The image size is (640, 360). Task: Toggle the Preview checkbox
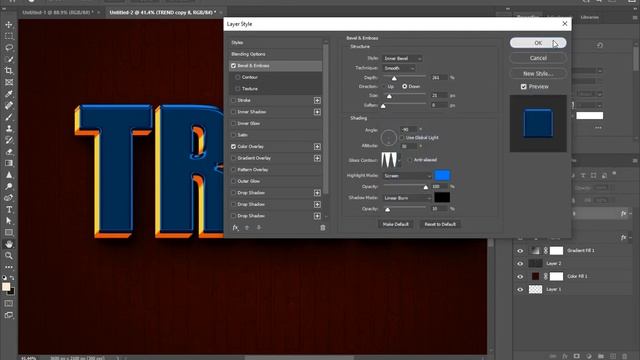pos(524,87)
